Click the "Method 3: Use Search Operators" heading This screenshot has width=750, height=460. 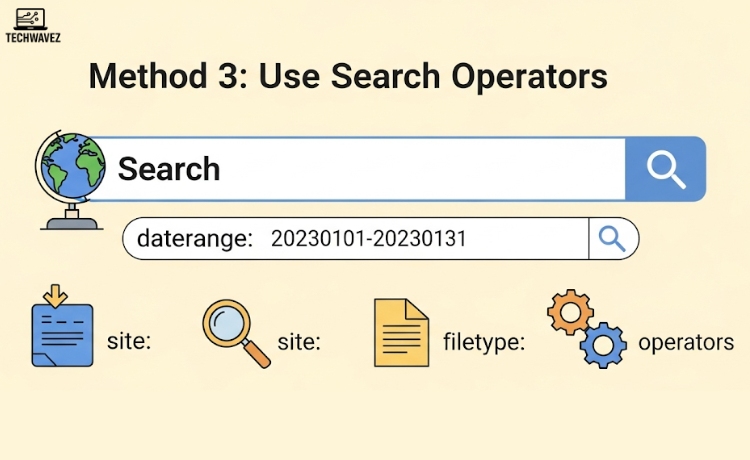point(348,77)
